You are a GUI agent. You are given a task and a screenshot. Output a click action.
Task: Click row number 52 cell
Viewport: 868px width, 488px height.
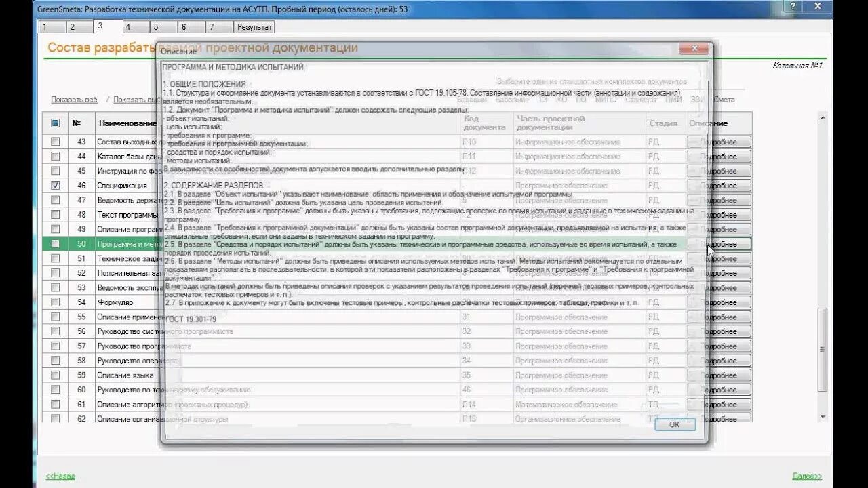[x=81, y=273]
